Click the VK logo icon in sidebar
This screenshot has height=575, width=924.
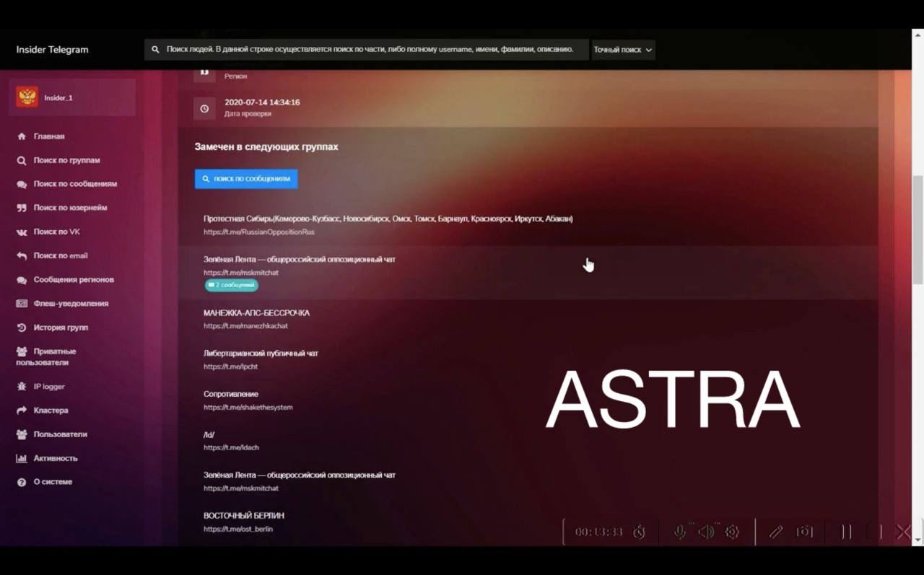[x=22, y=232]
